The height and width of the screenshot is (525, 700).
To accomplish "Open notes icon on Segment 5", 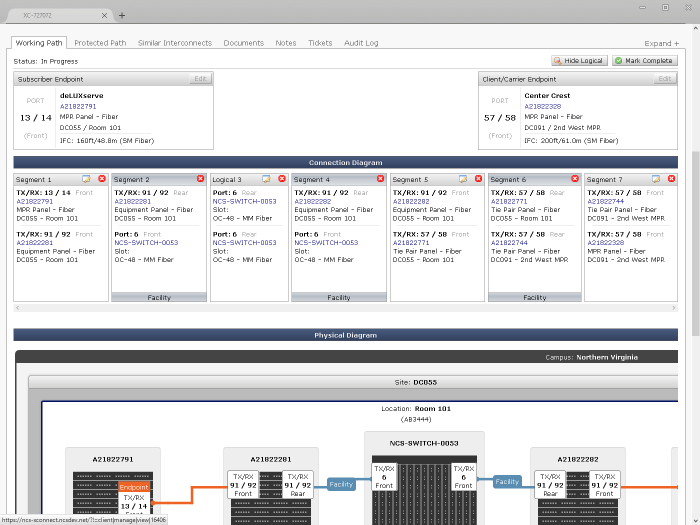I will click(x=463, y=179).
